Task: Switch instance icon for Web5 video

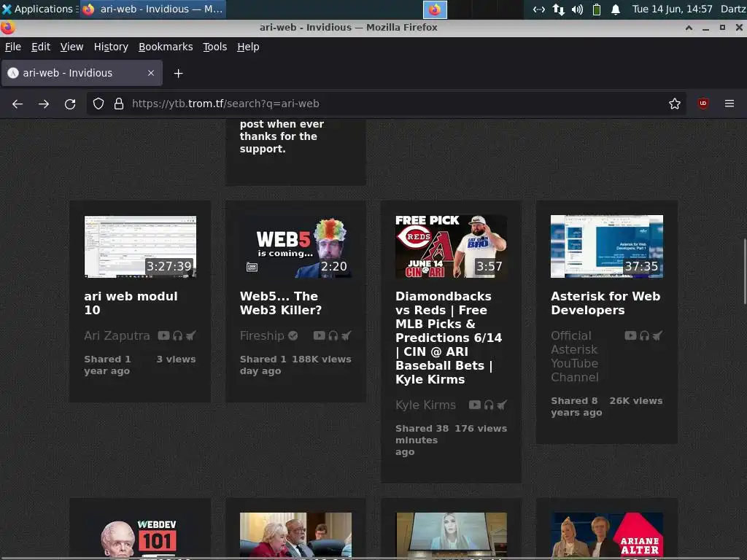Action: (347, 335)
